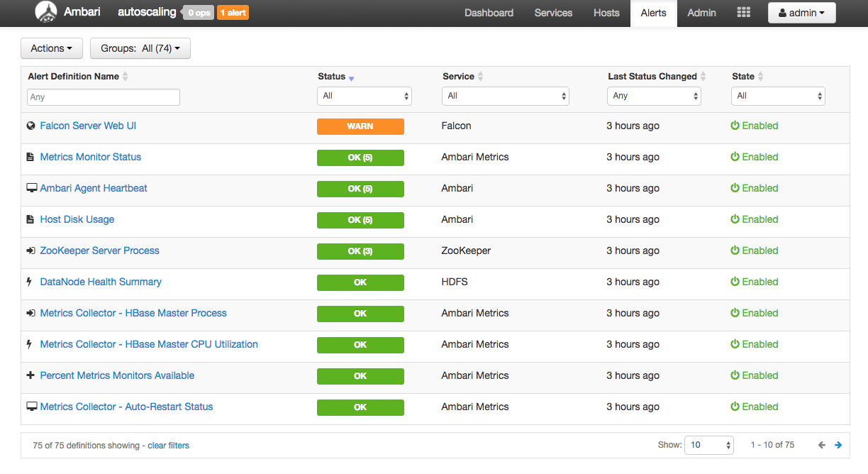Click the document icon beside Host Disk Usage
The width and height of the screenshot is (868, 474).
tap(29, 219)
